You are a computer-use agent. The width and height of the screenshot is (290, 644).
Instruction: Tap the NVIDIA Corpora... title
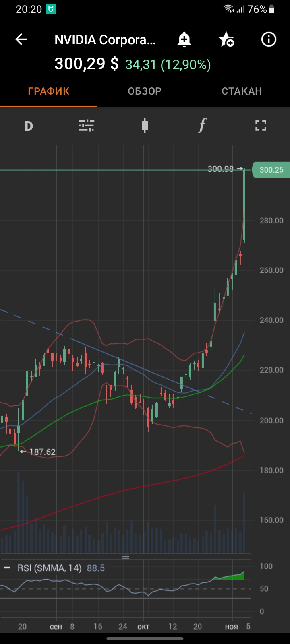[x=105, y=40]
